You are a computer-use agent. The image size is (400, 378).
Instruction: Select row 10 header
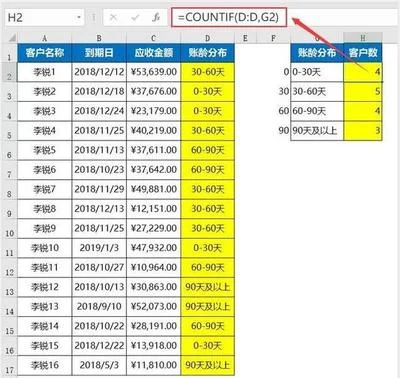(9, 229)
